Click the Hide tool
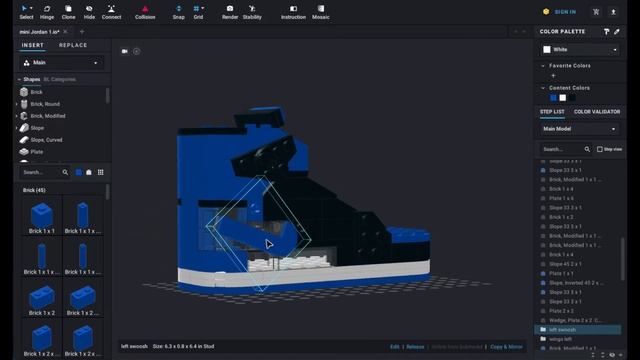The height and width of the screenshot is (360, 640). [89, 12]
